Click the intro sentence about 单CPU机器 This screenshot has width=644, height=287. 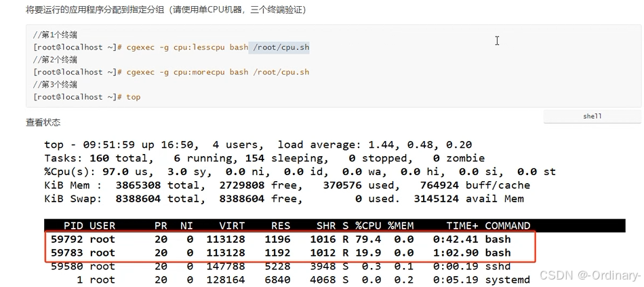(x=165, y=10)
